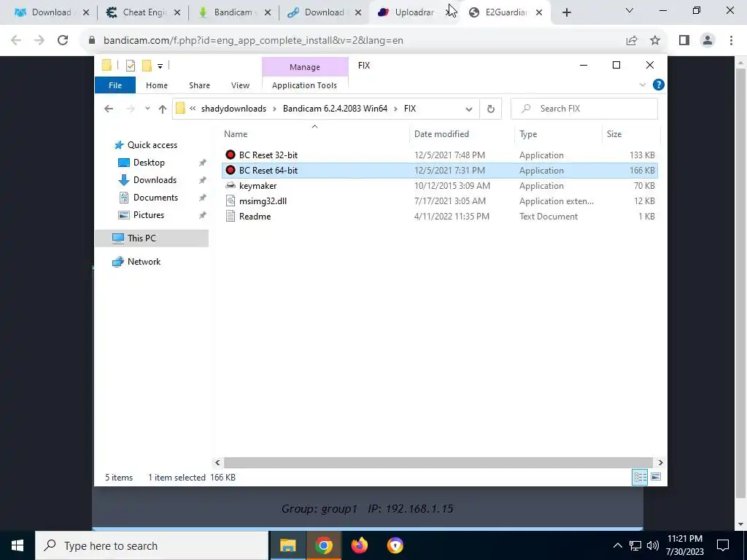Reload the browser page

(x=63, y=41)
